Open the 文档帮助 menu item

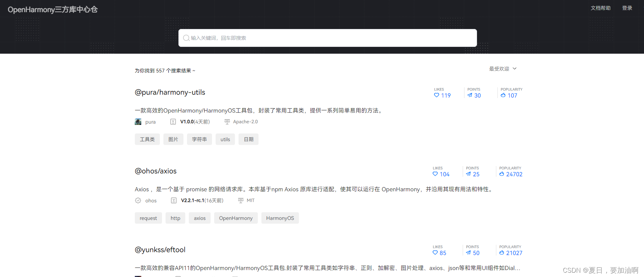click(x=601, y=8)
